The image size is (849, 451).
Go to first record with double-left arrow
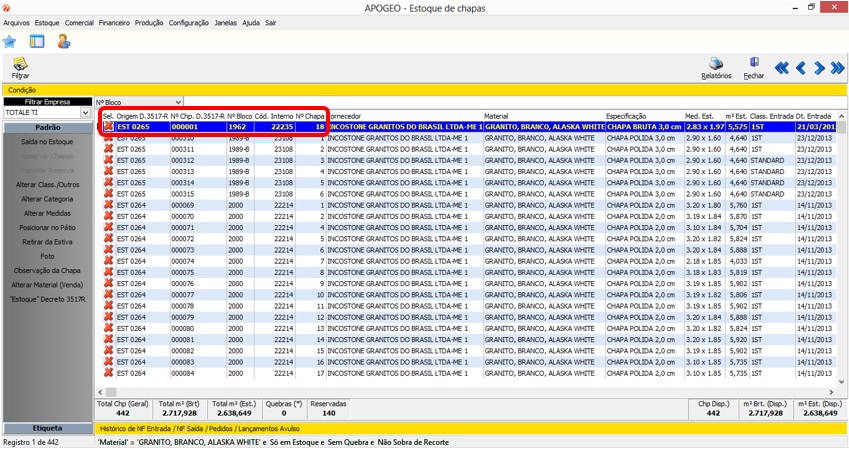[x=781, y=68]
